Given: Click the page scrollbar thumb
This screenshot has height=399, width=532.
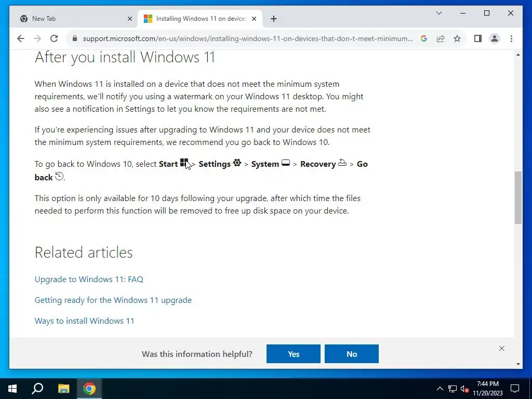Looking at the screenshot, I should (x=518, y=197).
